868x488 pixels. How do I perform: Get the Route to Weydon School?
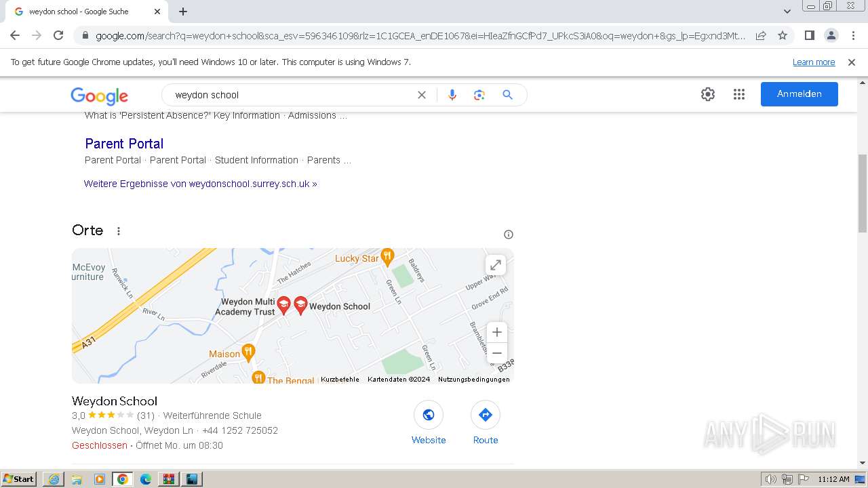pyautogui.click(x=486, y=423)
